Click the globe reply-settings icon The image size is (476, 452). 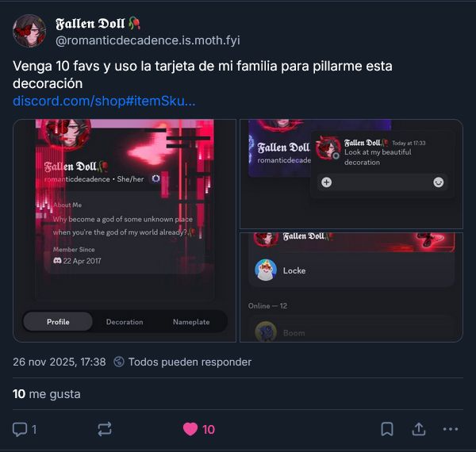[x=119, y=362]
